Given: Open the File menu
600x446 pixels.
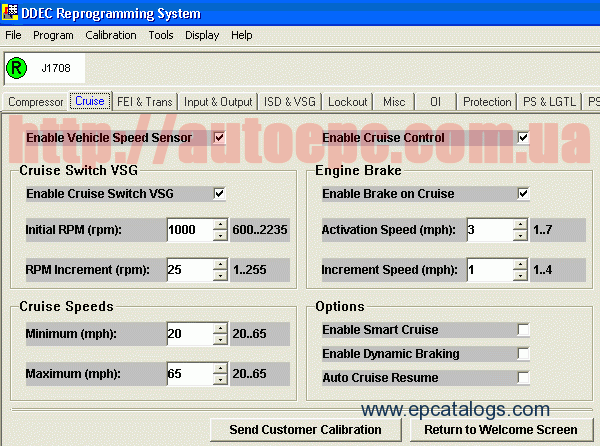Looking at the screenshot, I should pos(13,35).
